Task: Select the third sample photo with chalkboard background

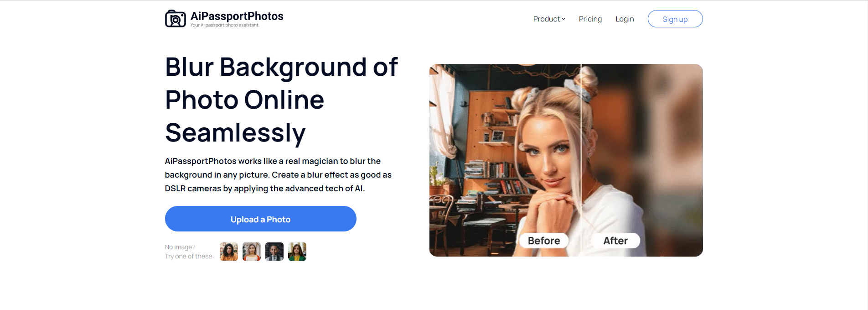Action: pos(274,252)
